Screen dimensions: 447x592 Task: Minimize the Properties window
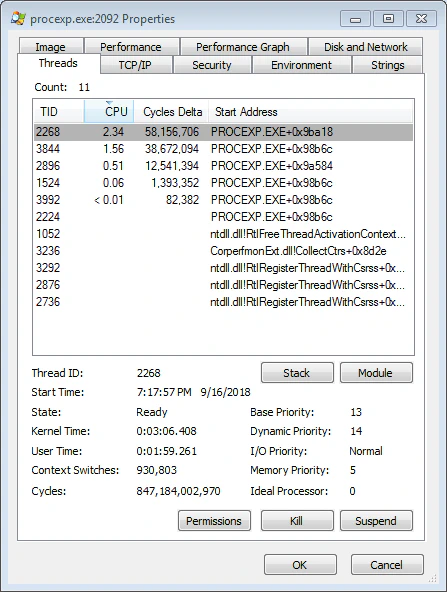pos(355,19)
